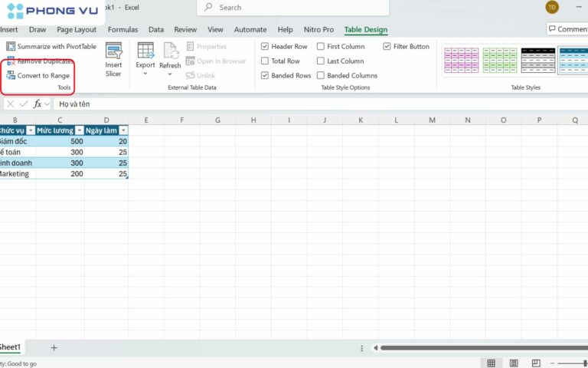Open the Page Layout tab
588x368 pixels.
coord(77,29)
